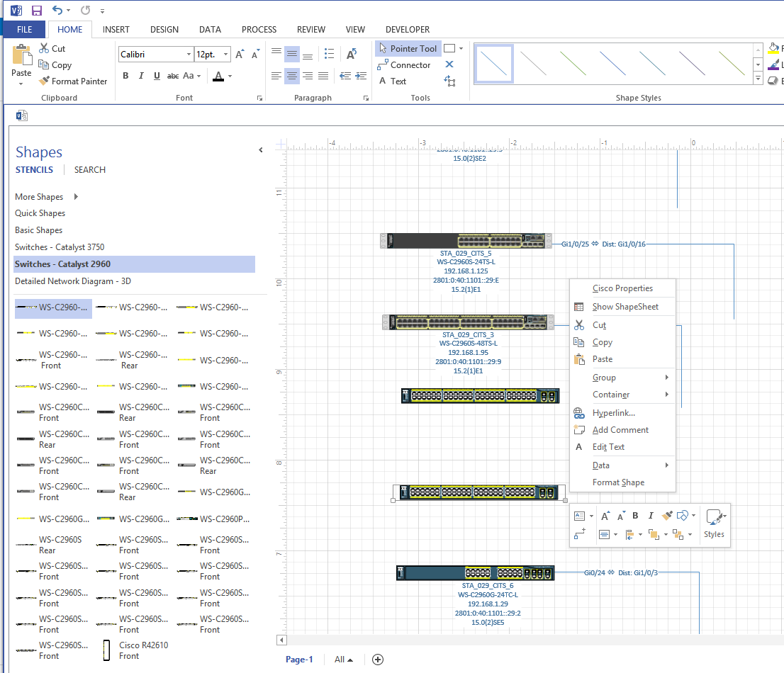
Task: Switch to SEARCH in the Shapes panel
Action: pos(90,170)
